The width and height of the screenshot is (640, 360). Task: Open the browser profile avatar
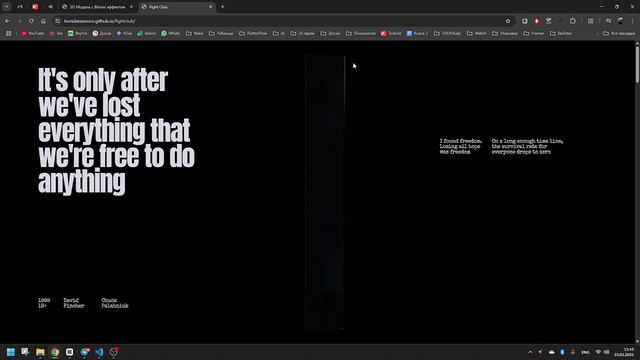point(620,21)
